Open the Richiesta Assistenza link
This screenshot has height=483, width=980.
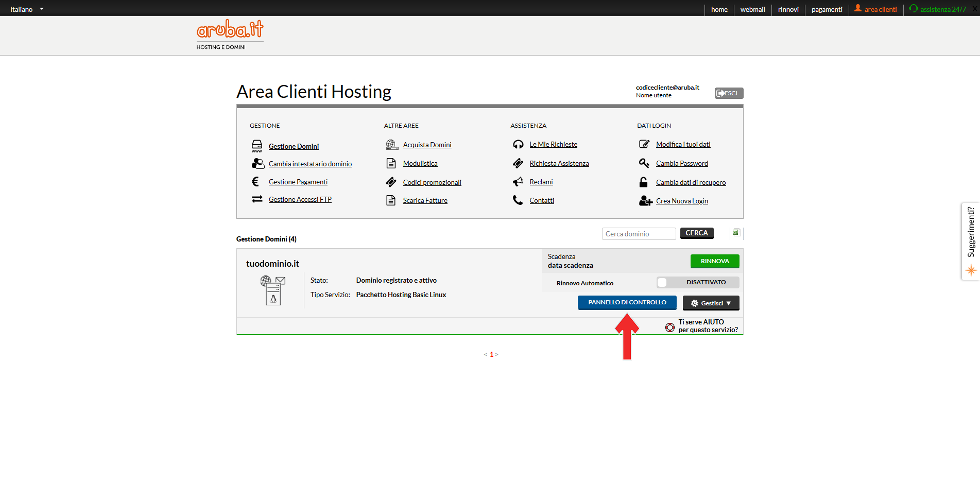(559, 163)
